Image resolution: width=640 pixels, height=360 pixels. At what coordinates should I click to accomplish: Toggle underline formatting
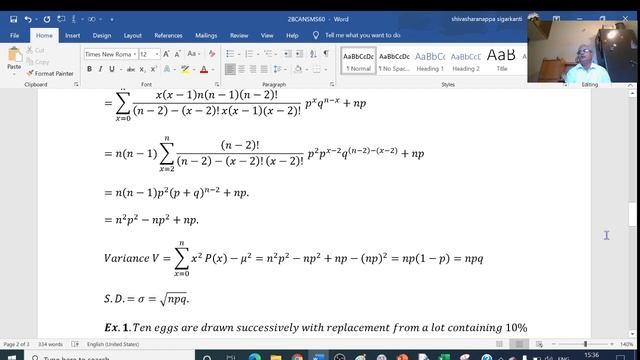point(111,69)
